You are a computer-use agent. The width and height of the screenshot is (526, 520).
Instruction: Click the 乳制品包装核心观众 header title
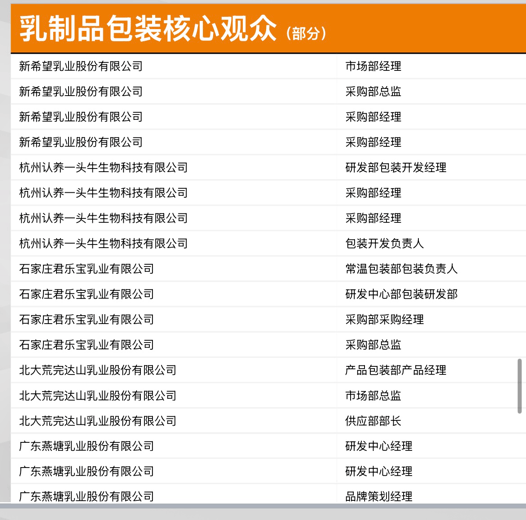click(x=148, y=29)
